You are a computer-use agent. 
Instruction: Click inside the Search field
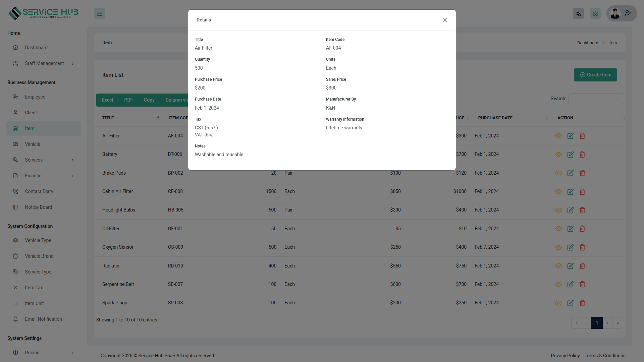(x=595, y=99)
